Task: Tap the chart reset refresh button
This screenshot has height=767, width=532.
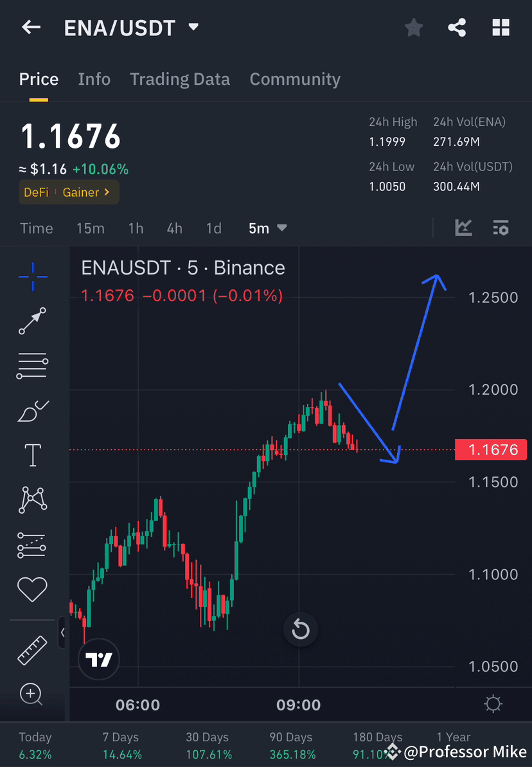Action: [x=300, y=629]
